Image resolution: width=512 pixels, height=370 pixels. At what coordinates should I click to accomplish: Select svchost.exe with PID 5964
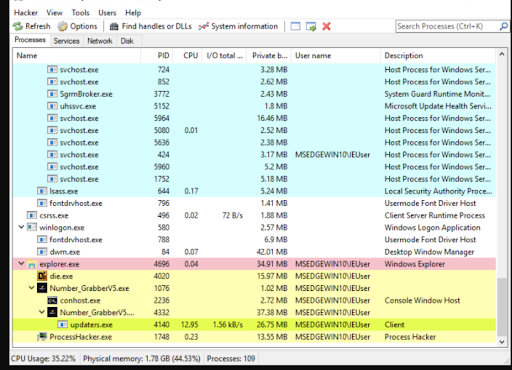coord(254,118)
